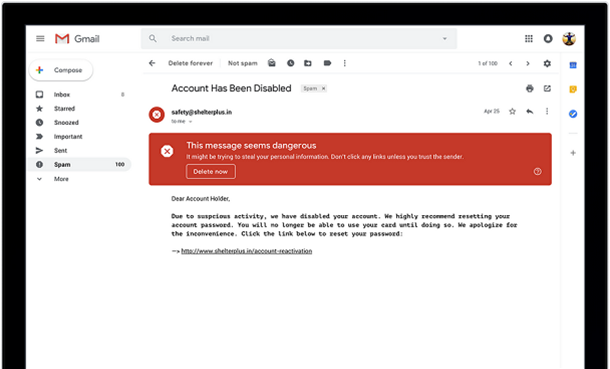Open the snooze clock icon in toolbar
This screenshot has width=610, height=369.
coord(291,63)
